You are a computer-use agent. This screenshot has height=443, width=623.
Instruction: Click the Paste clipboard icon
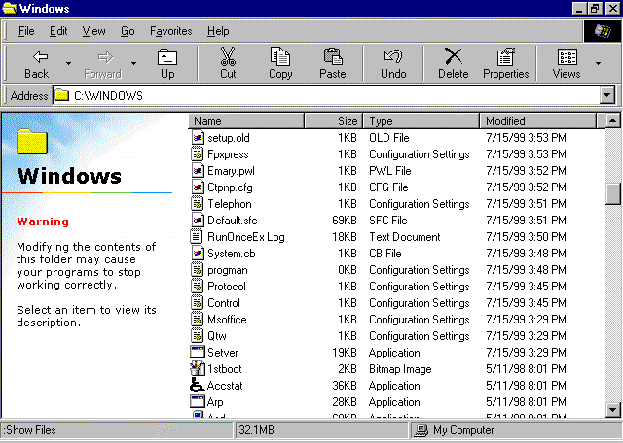333,58
